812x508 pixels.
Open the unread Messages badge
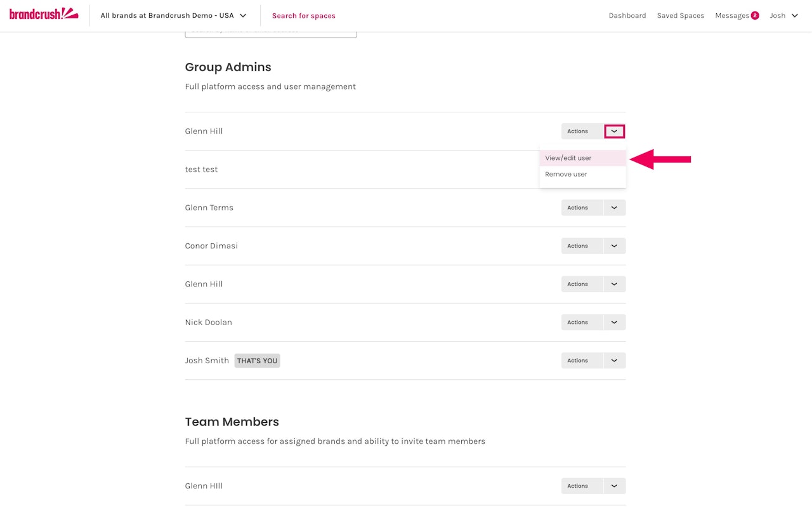point(755,16)
